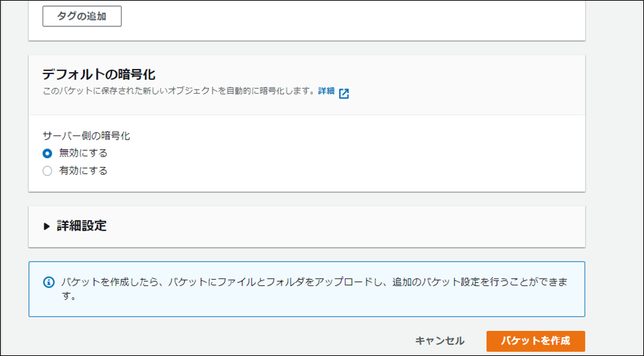
Task: Click the 無効にする option label text
Action: click(83, 153)
